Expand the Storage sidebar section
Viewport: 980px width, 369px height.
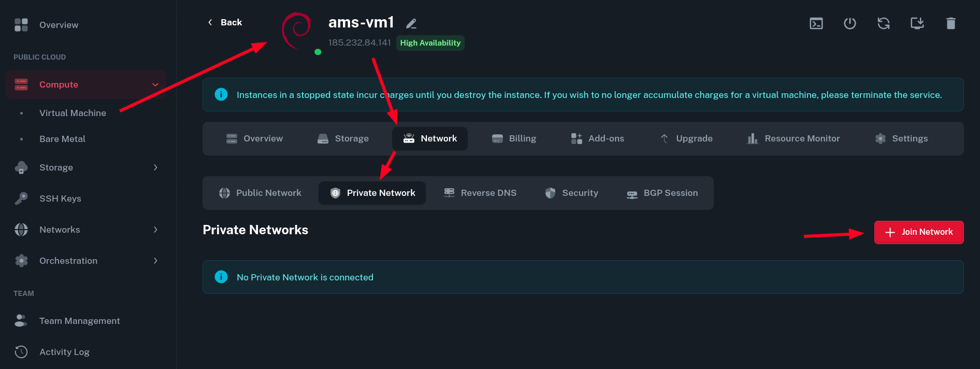pyautogui.click(x=155, y=167)
